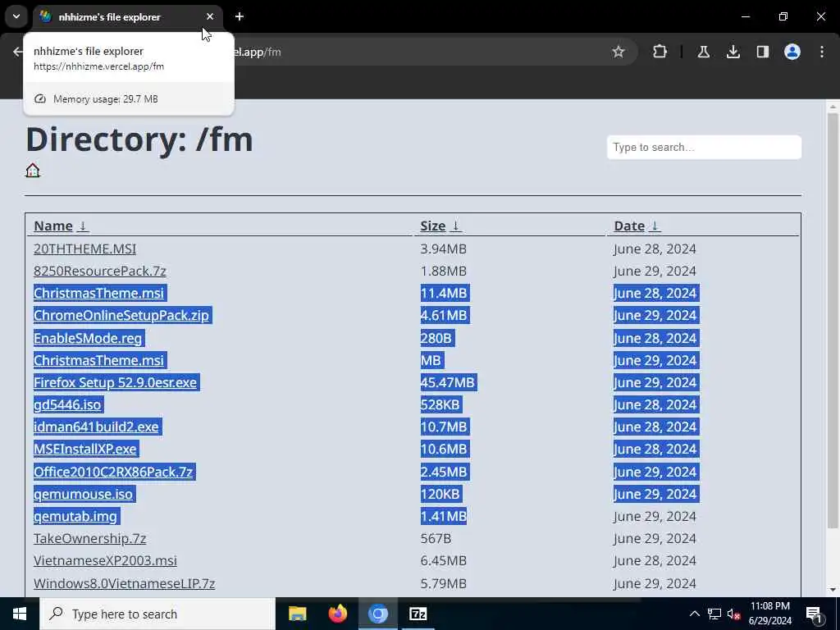Show hidden system tray icons
The width and height of the screenshot is (840, 630).
point(694,614)
